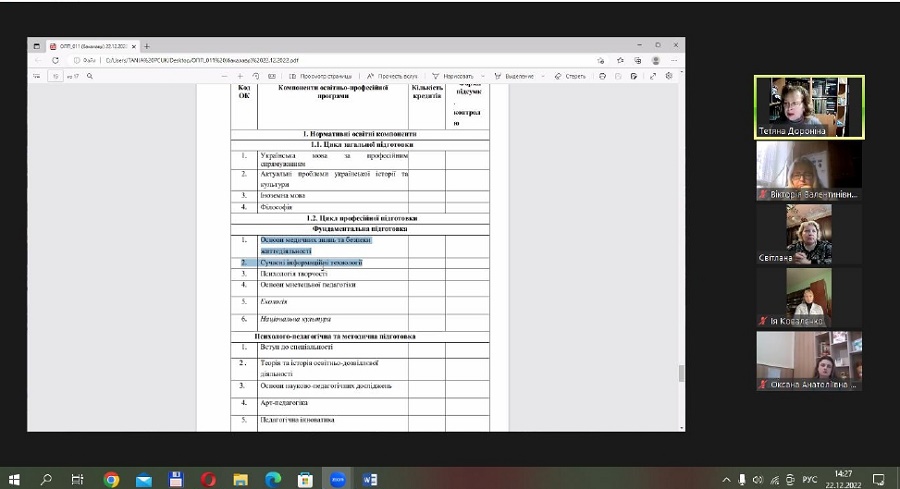Viewport: 900px width, 489px height.
Task: Zoom in on the PDF document
Action: point(240,76)
